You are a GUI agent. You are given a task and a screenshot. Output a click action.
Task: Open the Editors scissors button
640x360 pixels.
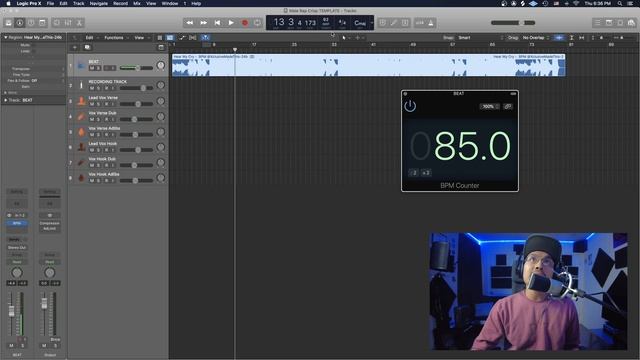[x=79, y=23]
